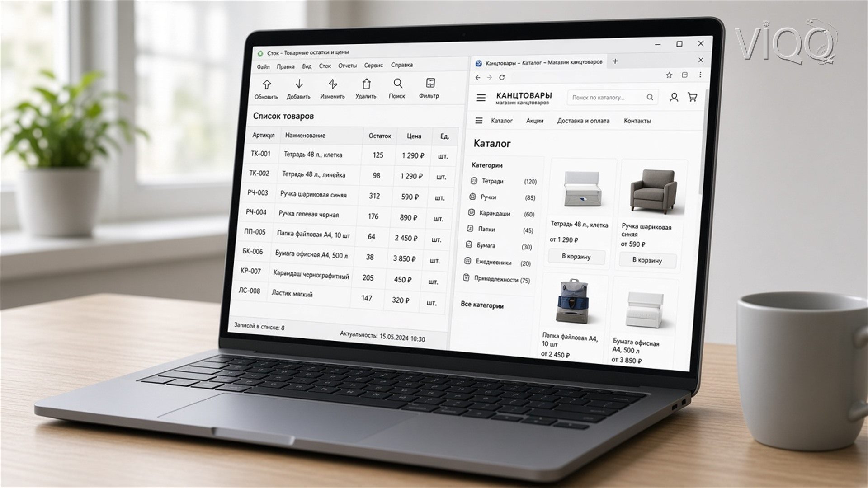This screenshot has width=868, height=488.
Task: Click the Удалить toolbar icon
Action: click(366, 84)
